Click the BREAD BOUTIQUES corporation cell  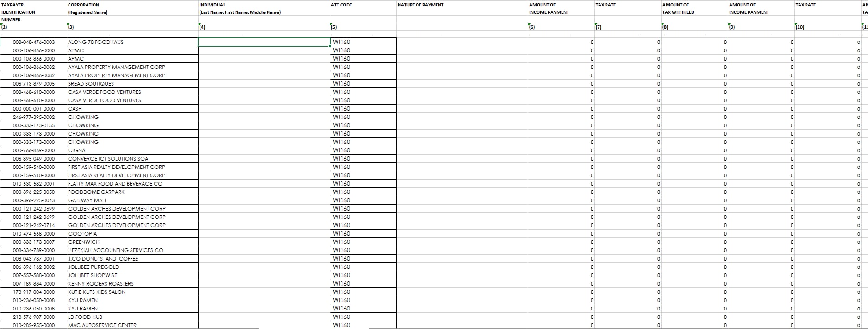click(x=132, y=84)
